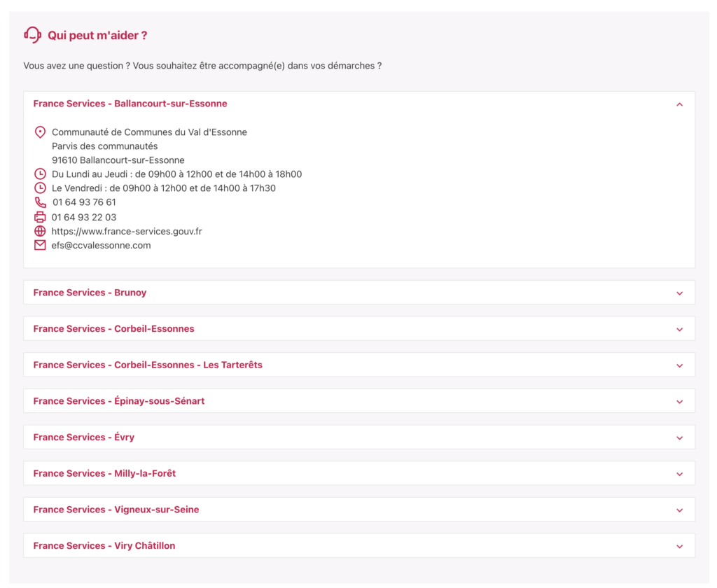Open the France Services - Évry title

[x=84, y=437]
